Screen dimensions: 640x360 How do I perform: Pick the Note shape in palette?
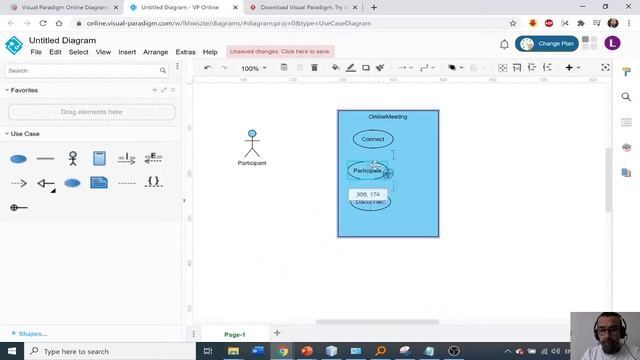tap(99, 182)
